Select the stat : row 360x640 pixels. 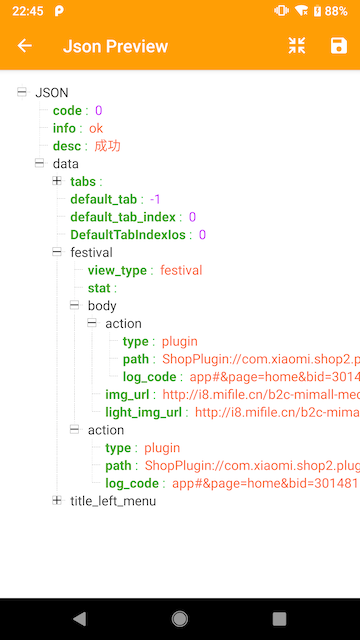tap(102, 288)
